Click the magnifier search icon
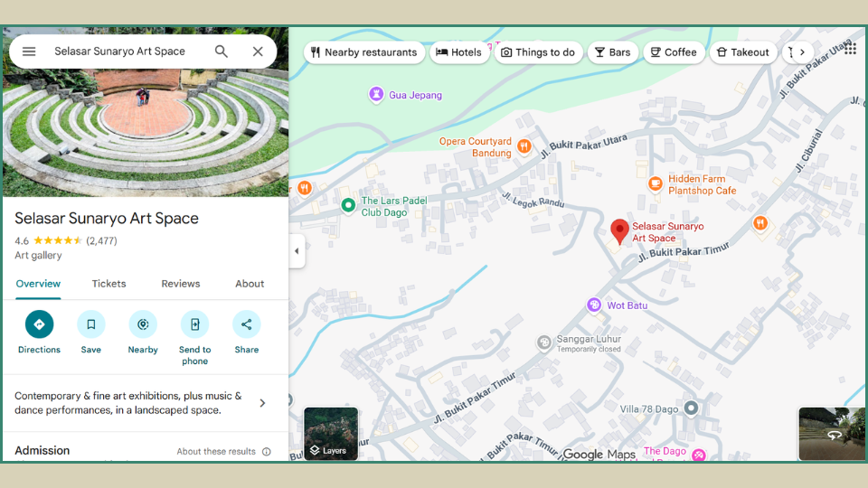This screenshot has width=868, height=488. pos(222,52)
